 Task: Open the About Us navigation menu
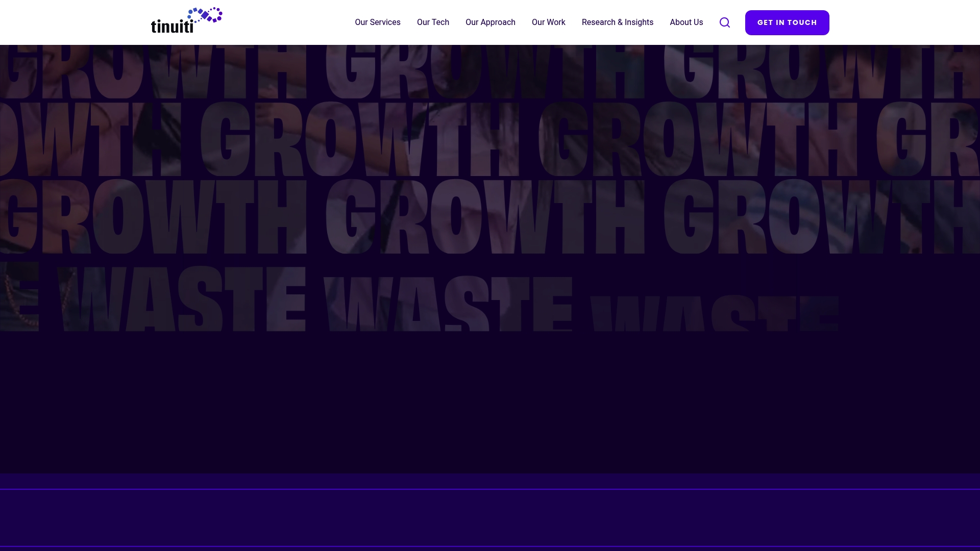click(x=686, y=22)
